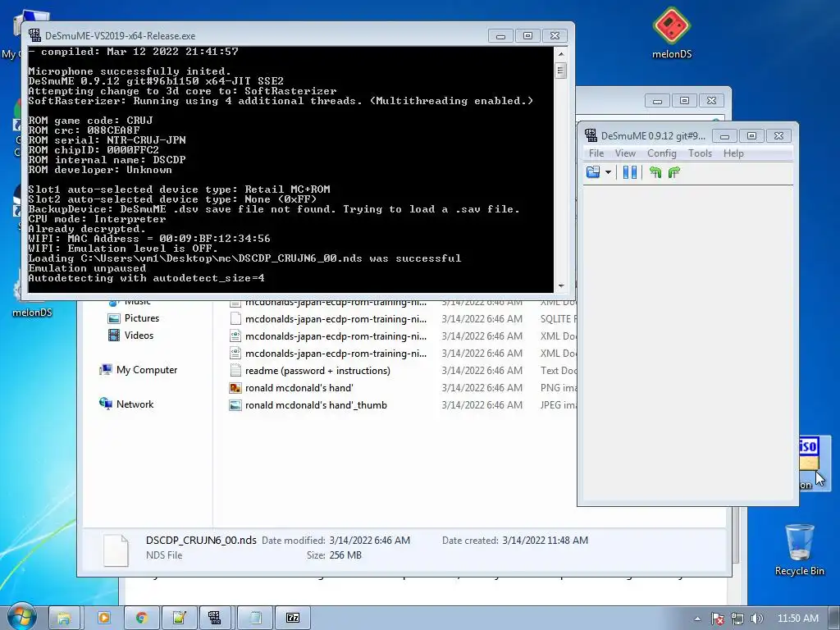The image size is (840, 630).
Task: Open the melonDS desktop shortcut at left
Action: point(32,294)
